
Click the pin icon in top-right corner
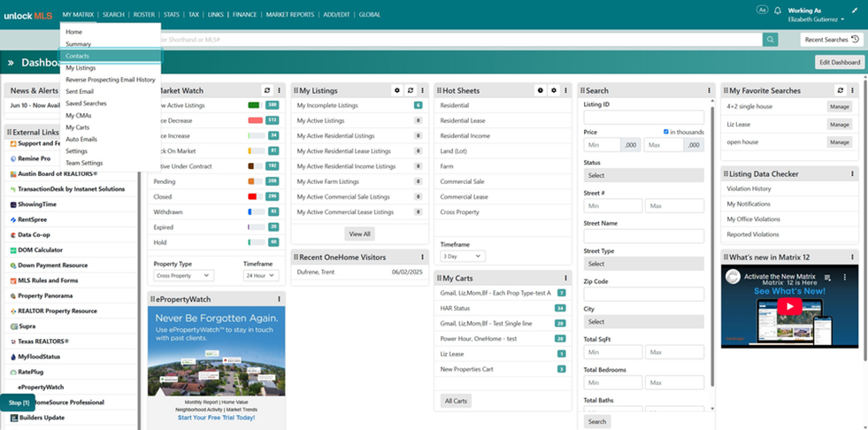click(854, 11)
